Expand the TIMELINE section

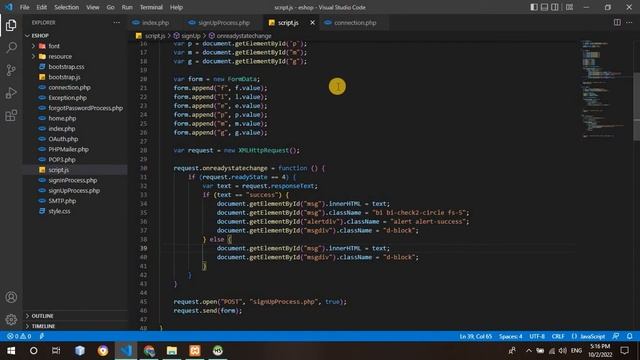coord(43,326)
